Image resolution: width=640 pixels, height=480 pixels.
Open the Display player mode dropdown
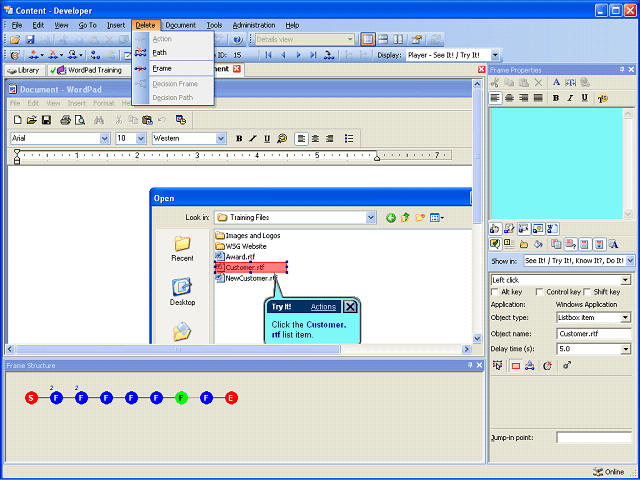(495, 55)
